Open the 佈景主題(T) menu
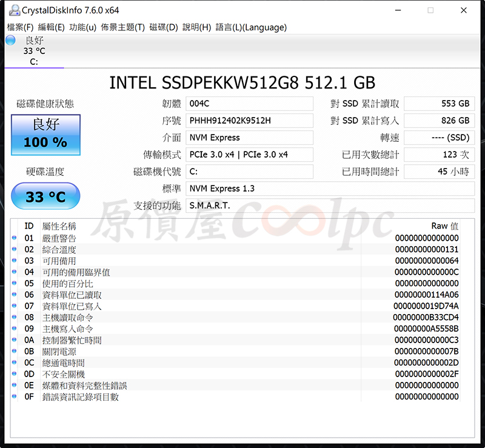485x448 pixels. (x=123, y=27)
